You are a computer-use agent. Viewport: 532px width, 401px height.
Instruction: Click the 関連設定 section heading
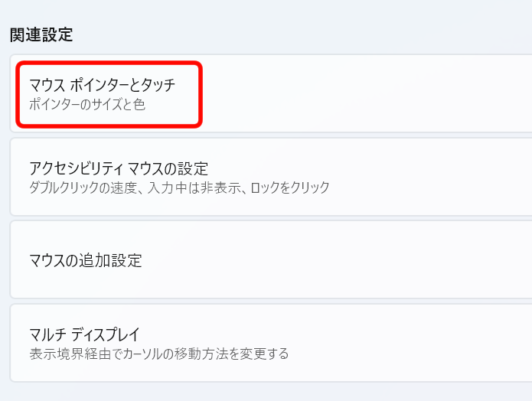point(41,34)
